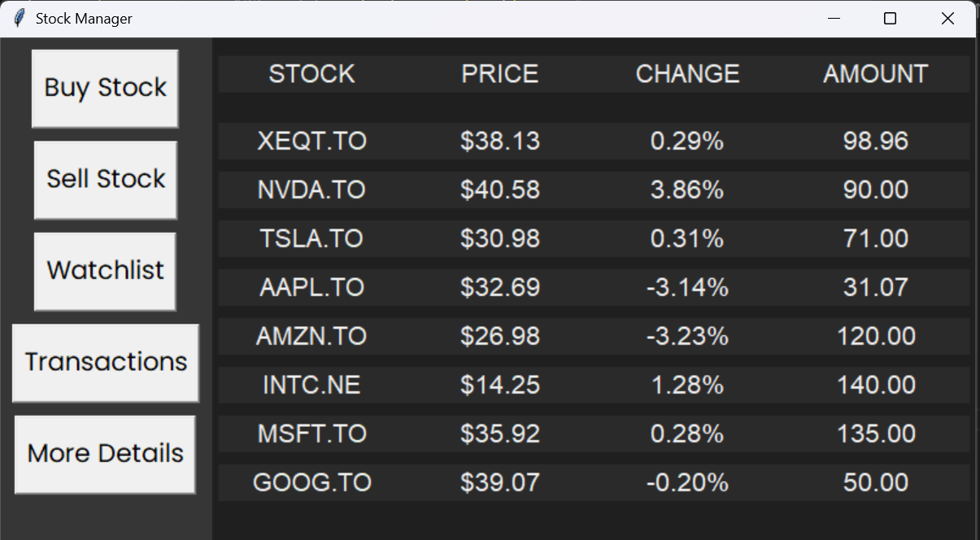This screenshot has width=980, height=540.
Task: Select the NVDA.TO ticker cell
Action: point(312,189)
